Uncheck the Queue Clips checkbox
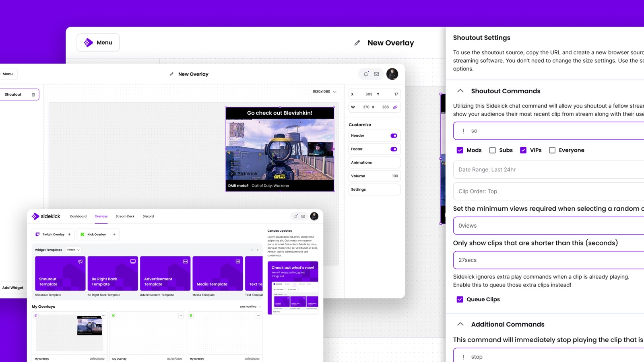The width and height of the screenshot is (644, 362). pos(460,299)
